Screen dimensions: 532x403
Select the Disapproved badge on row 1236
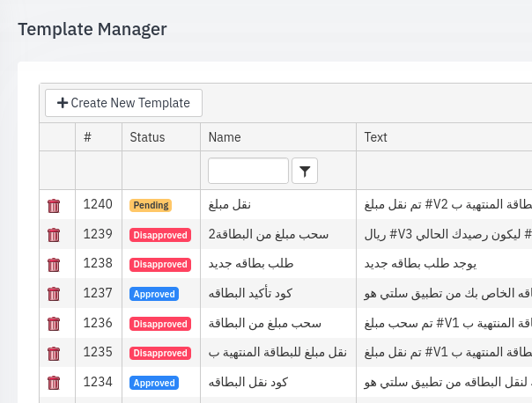(160, 324)
